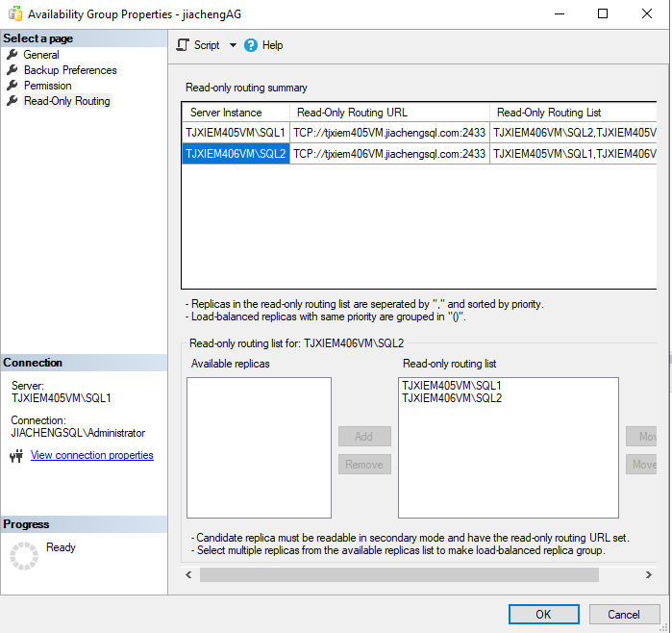Select TJXIEM406VM\SQL2 in the read-only routing list

pos(451,398)
